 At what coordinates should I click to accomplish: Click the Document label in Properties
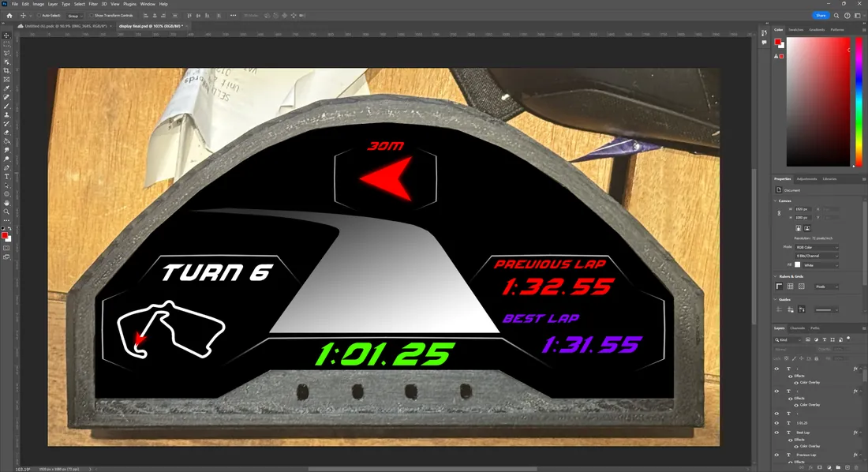(791, 190)
